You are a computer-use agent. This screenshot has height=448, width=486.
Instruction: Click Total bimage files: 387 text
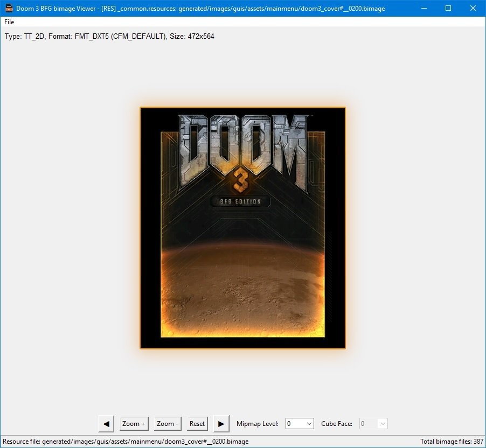[452, 441]
